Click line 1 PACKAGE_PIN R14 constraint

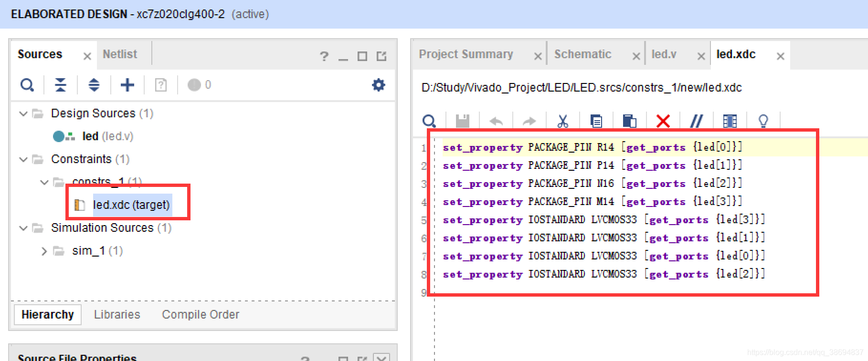(x=593, y=147)
